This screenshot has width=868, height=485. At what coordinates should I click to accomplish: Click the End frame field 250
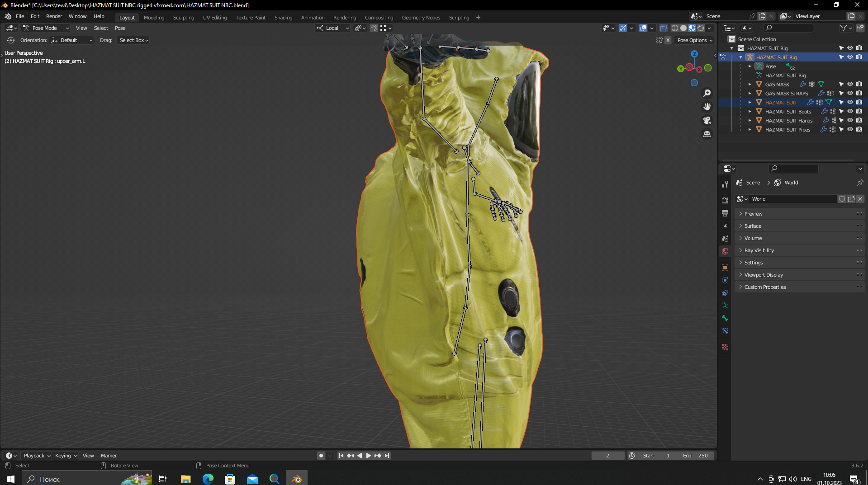pyautogui.click(x=695, y=456)
